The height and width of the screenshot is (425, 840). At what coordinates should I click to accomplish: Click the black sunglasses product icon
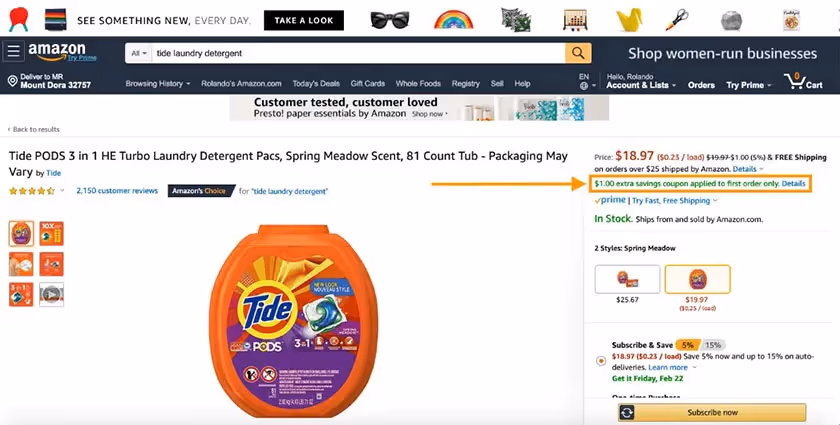click(389, 20)
